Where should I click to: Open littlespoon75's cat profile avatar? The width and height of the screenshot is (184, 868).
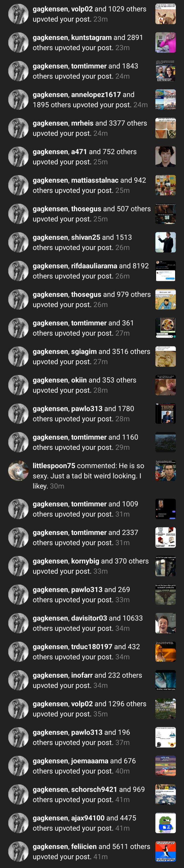pyautogui.click(x=18, y=471)
